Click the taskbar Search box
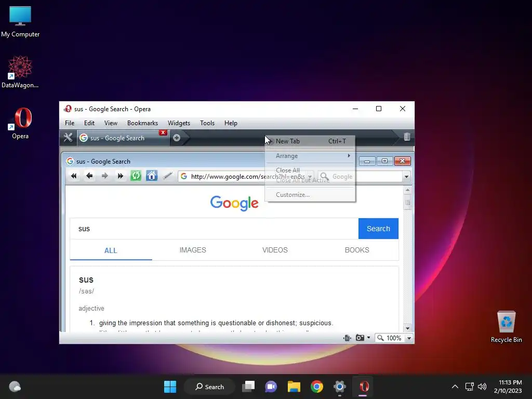 point(209,387)
